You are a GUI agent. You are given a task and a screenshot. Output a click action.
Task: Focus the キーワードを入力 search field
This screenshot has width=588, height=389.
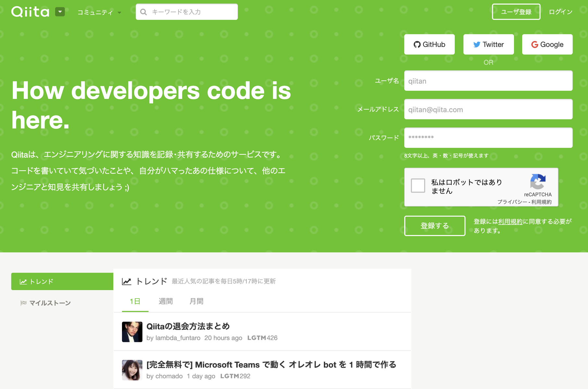(x=187, y=12)
